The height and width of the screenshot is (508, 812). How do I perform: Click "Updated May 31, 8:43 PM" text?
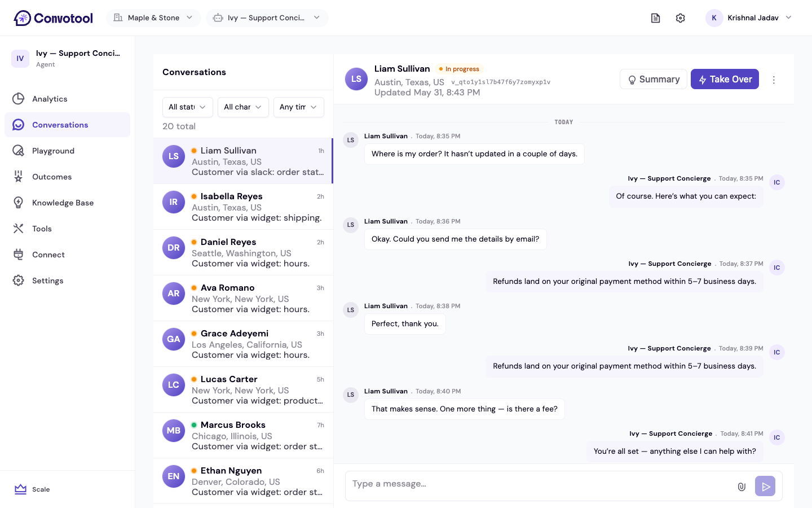(x=427, y=93)
